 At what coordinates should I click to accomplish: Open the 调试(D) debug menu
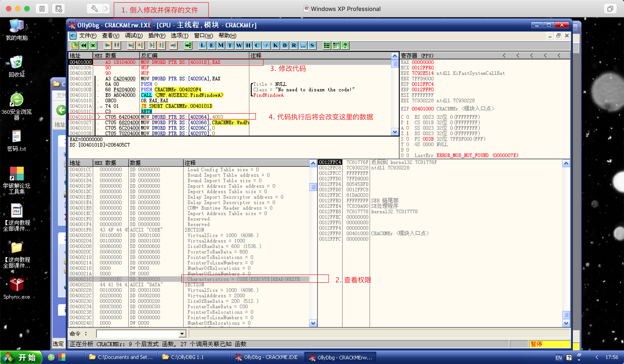coord(134,36)
